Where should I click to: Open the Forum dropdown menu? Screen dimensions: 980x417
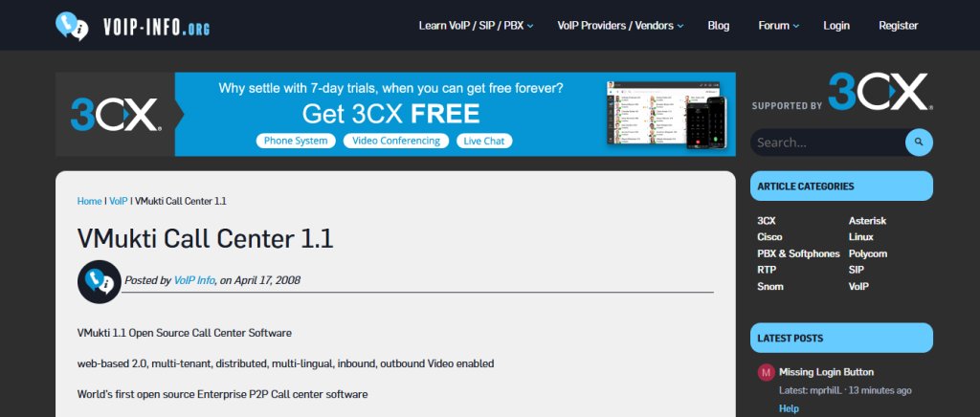tap(779, 26)
